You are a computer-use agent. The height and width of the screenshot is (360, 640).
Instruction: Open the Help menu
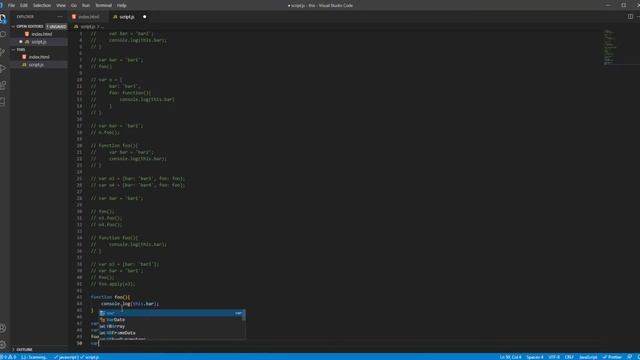pyautogui.click(x=122, y=5)
